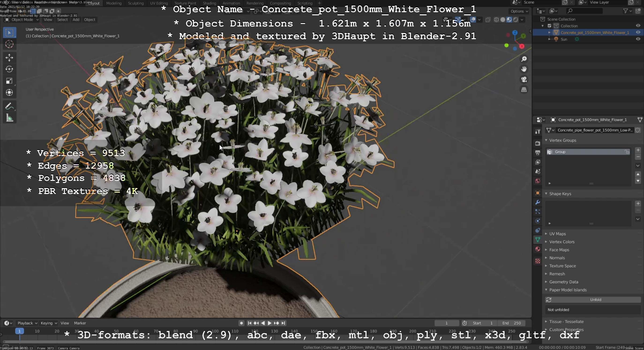This screenshot has width=644, height=350.
Task: Toggle camera view icon
Action: pyautogui.click(x=524, y=79)
